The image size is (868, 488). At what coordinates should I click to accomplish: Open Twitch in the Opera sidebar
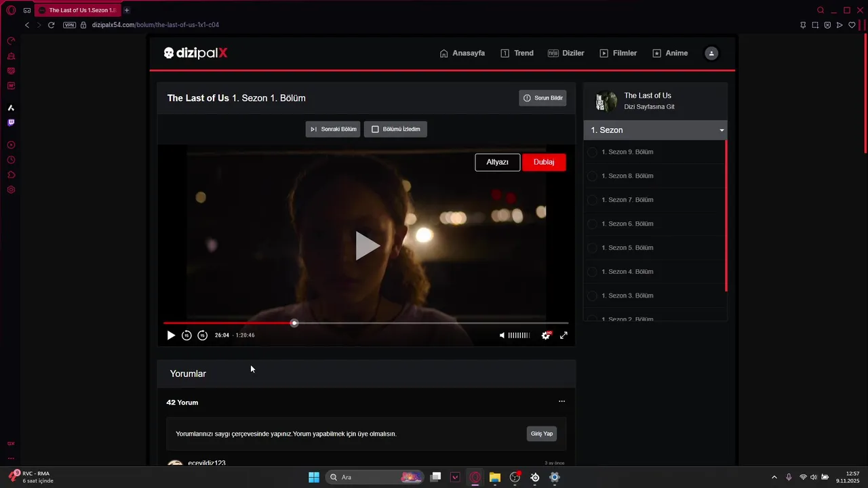tap(11, 123)
